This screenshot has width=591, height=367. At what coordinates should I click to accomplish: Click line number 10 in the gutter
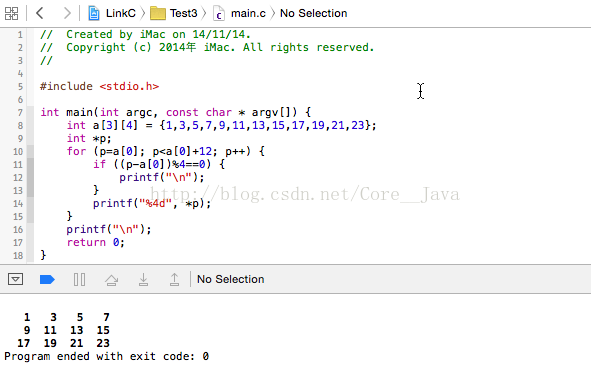pos(18,152)
